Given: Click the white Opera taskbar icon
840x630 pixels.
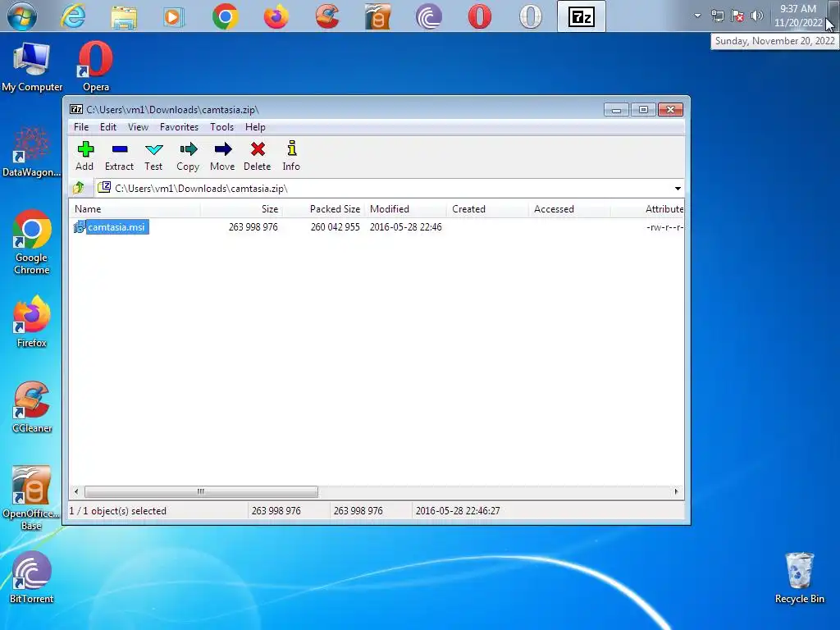Looking at the screenshot, I should tap(531, 16).
